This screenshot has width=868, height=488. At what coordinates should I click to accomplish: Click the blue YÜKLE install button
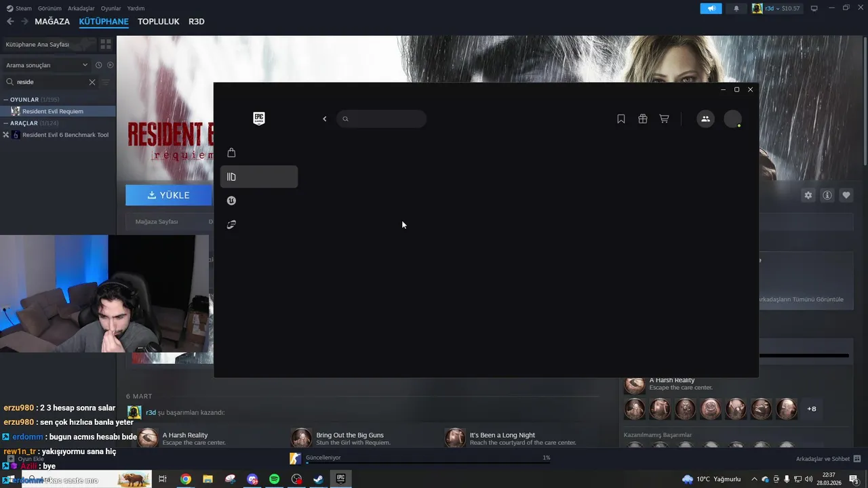click(169, 195)
